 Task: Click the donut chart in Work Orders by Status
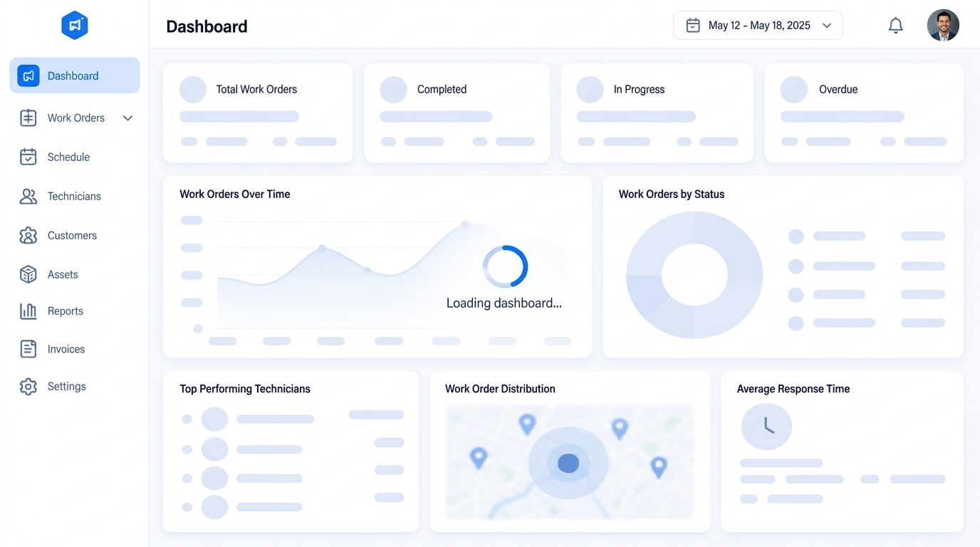694,275
